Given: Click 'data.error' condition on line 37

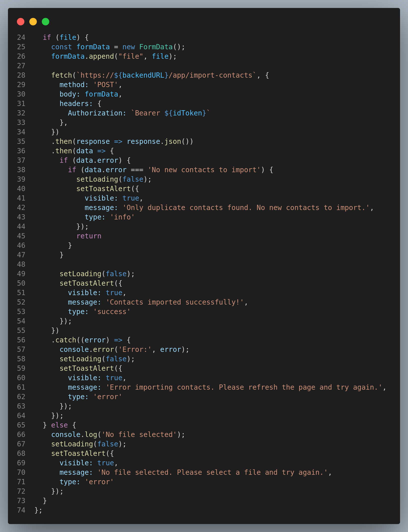Looking at the screenshot, I should click(97, 160).
